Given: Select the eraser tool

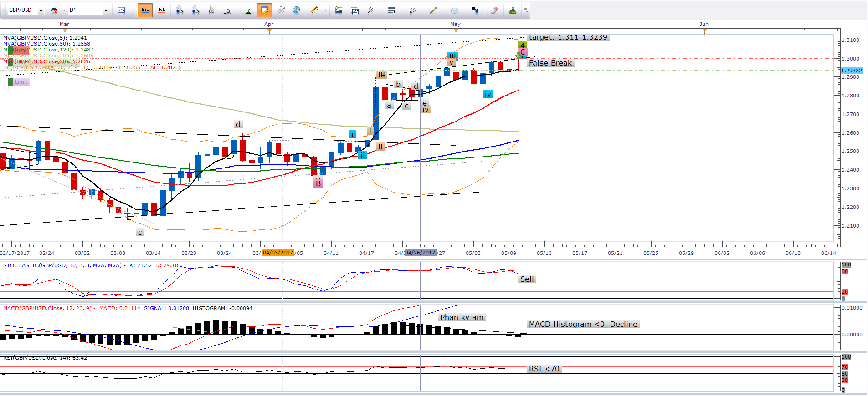Looking at the screenshot, I should 494,10.
